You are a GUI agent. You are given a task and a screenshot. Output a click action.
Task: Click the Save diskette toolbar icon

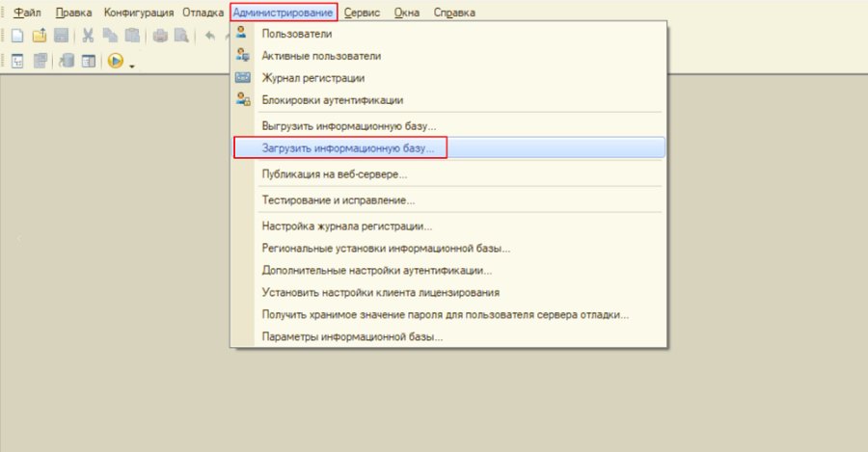61,36
